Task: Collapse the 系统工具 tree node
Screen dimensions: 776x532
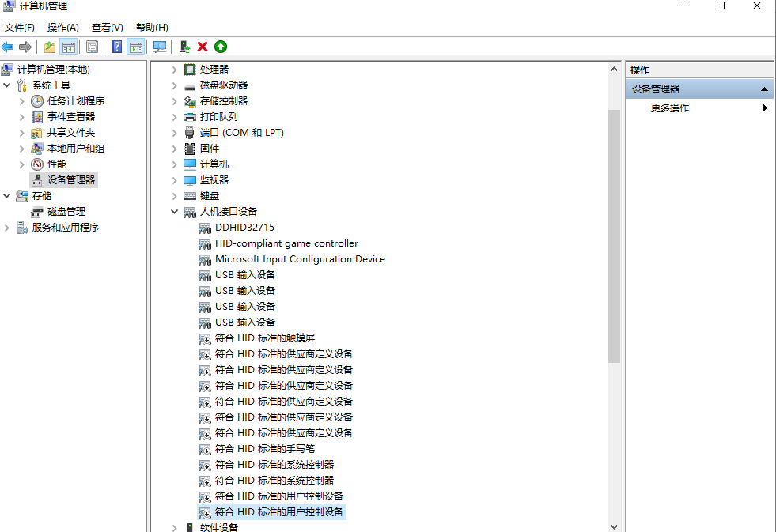Action: click(7, 85)
